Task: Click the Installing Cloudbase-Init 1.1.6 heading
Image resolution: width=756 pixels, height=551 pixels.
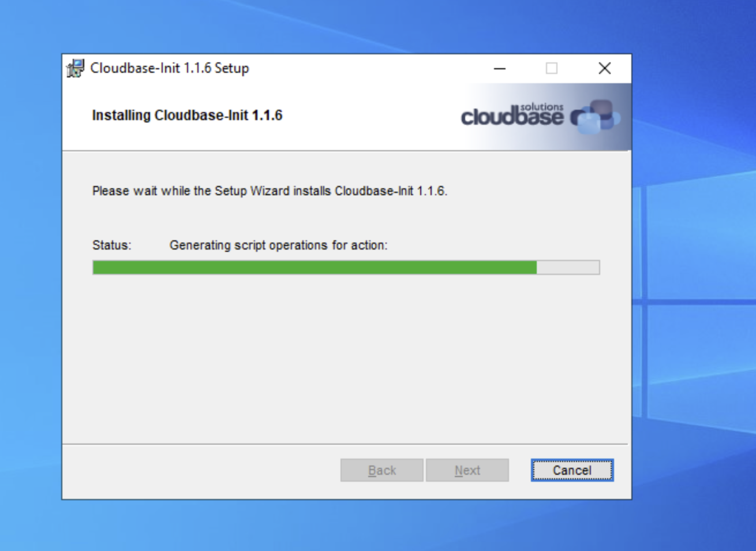Action: [187, 115]
